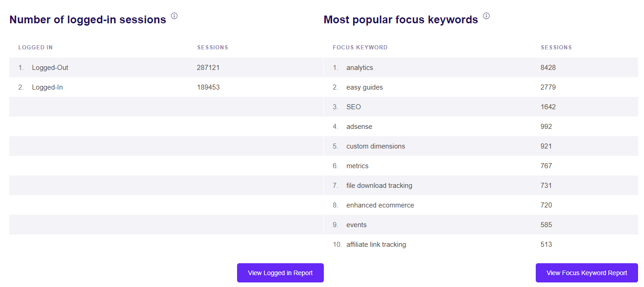Click the 767 sessions value
644x287 pixels.
pos(546,166)
